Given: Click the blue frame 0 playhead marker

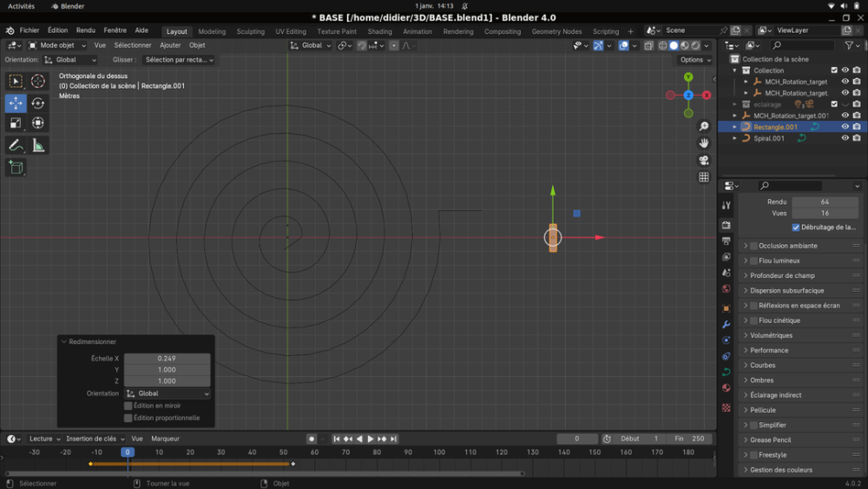Looking at the screenshot, I should tap(128, 452).
